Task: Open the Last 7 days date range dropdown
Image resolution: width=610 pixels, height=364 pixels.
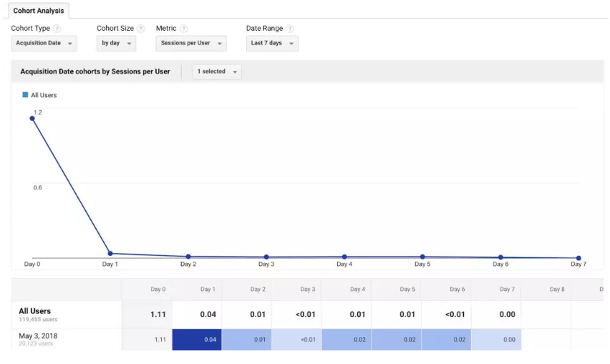Action: click(x=271, y=44)
